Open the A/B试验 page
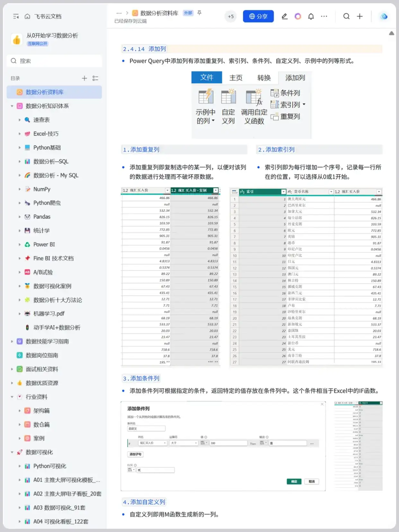Image resolution: width=399 pixels, height=532 pixels. coord(43,272)
